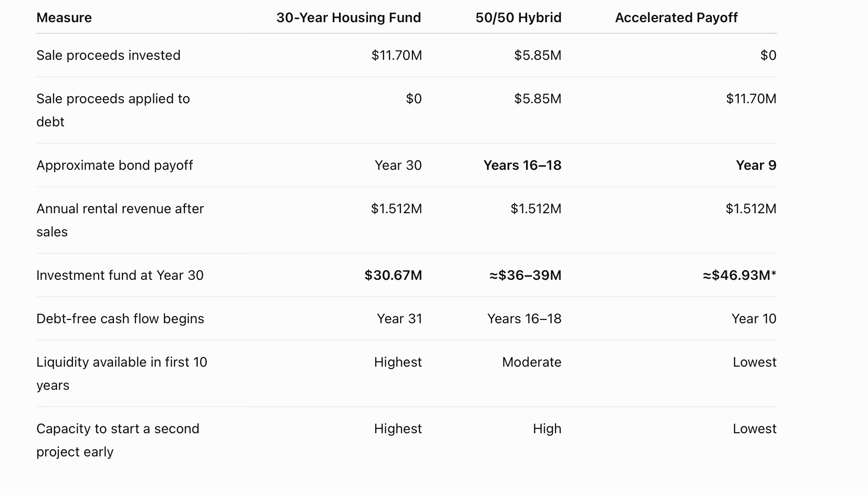Screen dimensions: 868x495
Task: Select the Investment fund at Year 30 label
Action: [120, 275]
